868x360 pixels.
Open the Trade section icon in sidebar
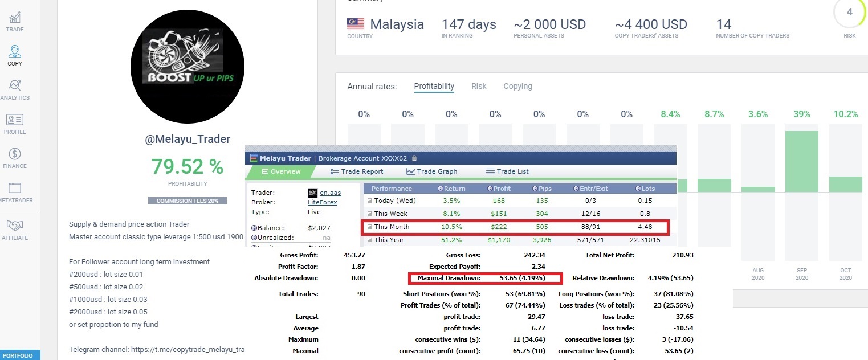click(x=15, y=17)
